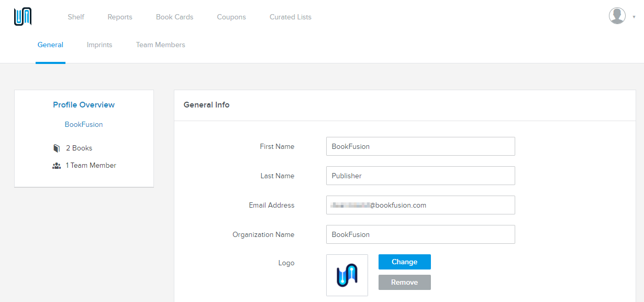Open Curated Lists
644x302 pixels.
[x=291, y=17]
